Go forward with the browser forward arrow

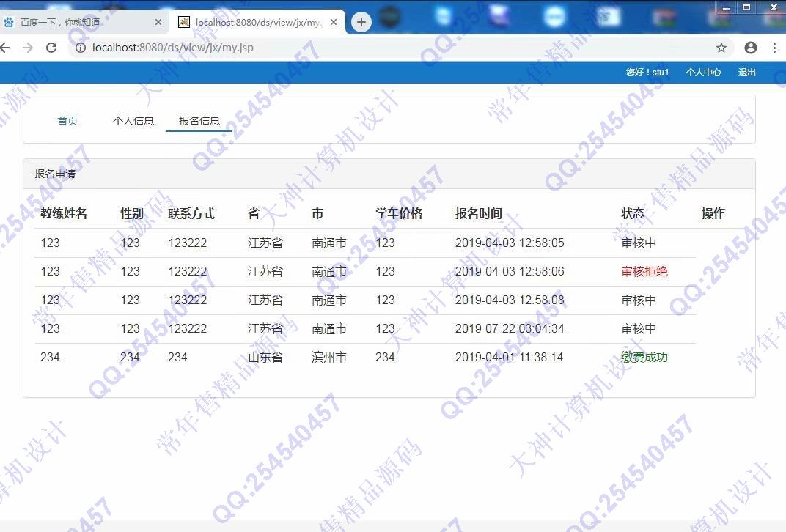(x=28, y=48)
